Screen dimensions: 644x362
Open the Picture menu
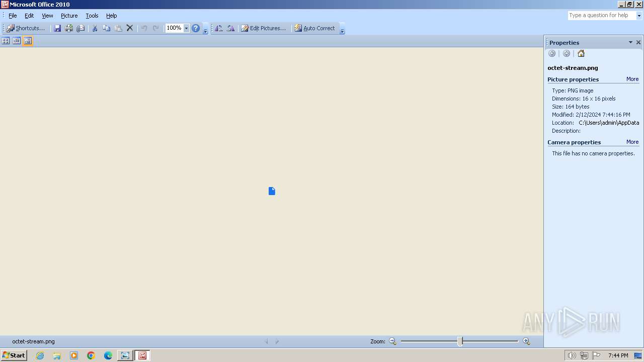pyautogui.click(x=69, y=16)
